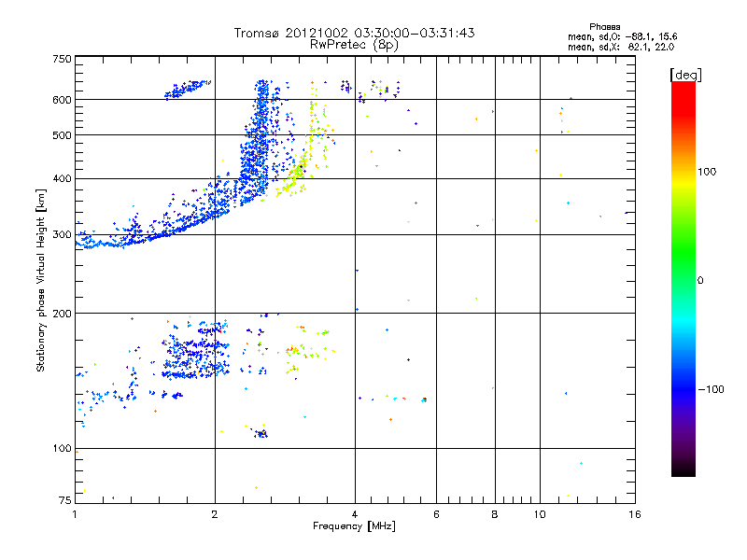Select the RwPretec (8p) subtitle
The width and height of the screenshot is (747, 560).
354,44
